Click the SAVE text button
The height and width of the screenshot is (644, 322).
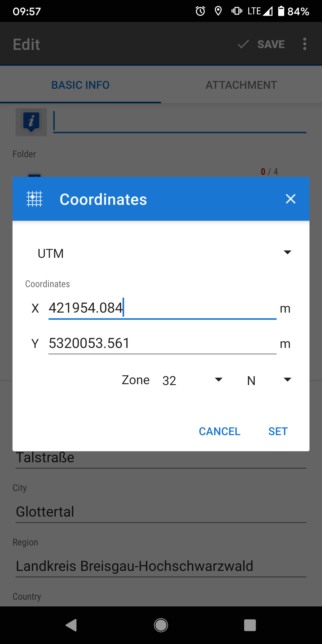point(271,44)
